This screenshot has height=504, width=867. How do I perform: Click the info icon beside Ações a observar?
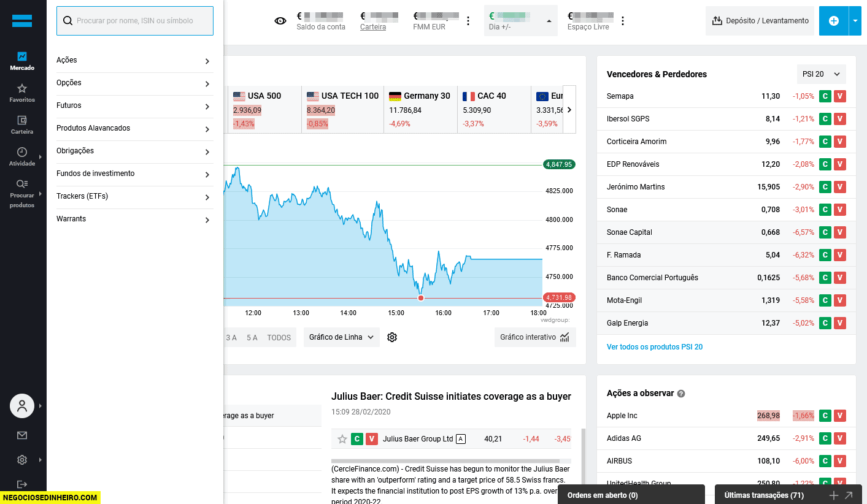681,394
